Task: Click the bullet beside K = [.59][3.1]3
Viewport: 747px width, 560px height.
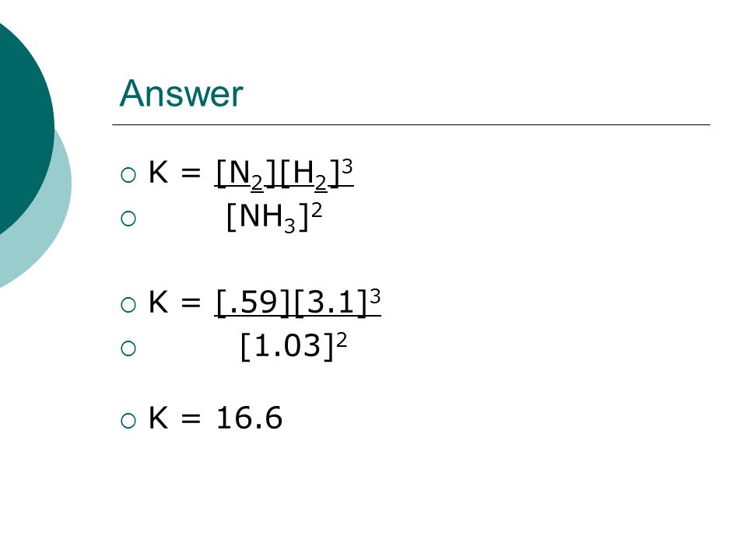Action: point(128,305)
